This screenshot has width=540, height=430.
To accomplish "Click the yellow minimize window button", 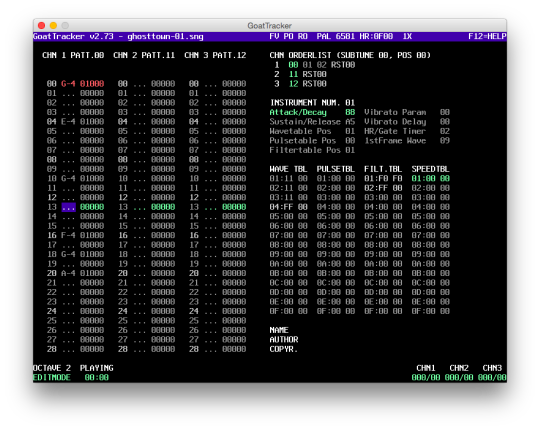I will 53,25.
